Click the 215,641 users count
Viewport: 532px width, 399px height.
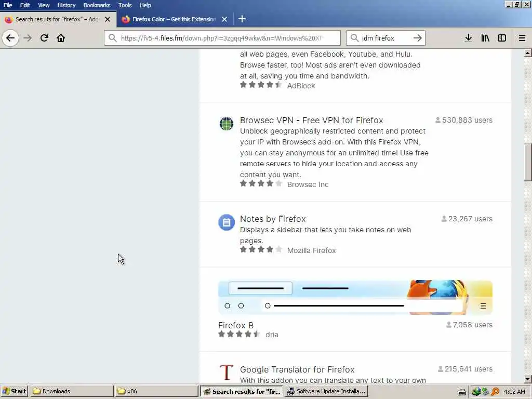(465, 369)
